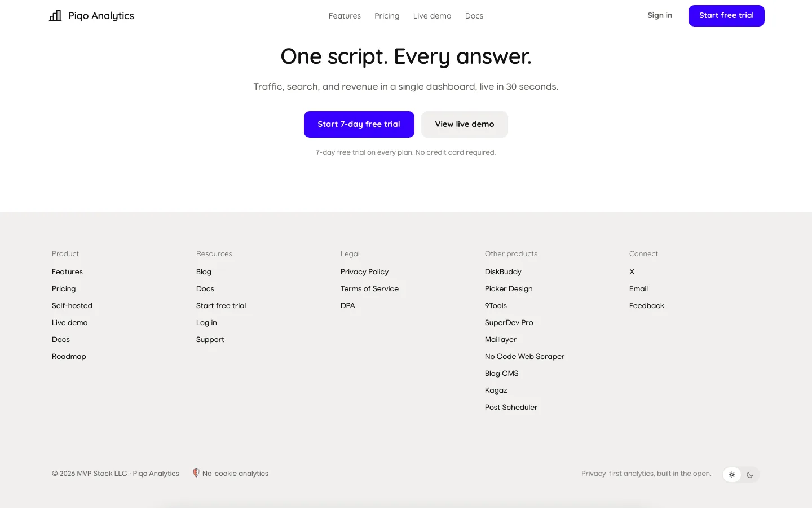The image size is (812, 508).
Task: Click the Start 7-day free trial button
Action: (359, 124)
